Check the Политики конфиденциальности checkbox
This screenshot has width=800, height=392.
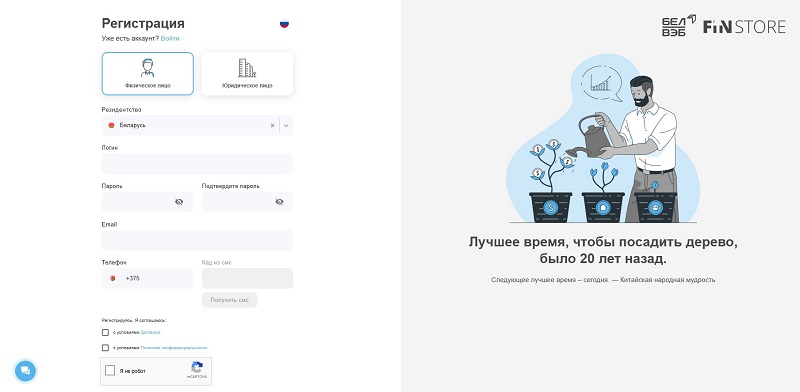[x=105, y=348]
